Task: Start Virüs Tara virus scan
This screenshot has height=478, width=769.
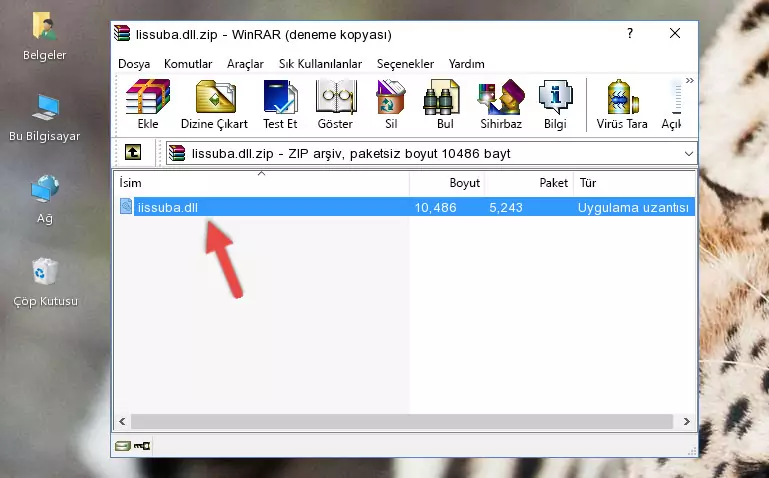Action: [622, 104]
